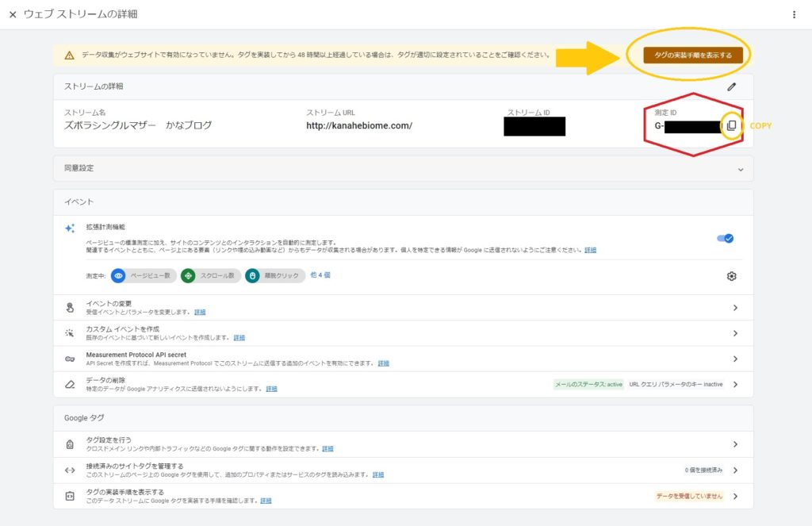Click the scroll count green icon chip
Screen dimensions: 812x526
pyautogui.click(x=188, y=276)
